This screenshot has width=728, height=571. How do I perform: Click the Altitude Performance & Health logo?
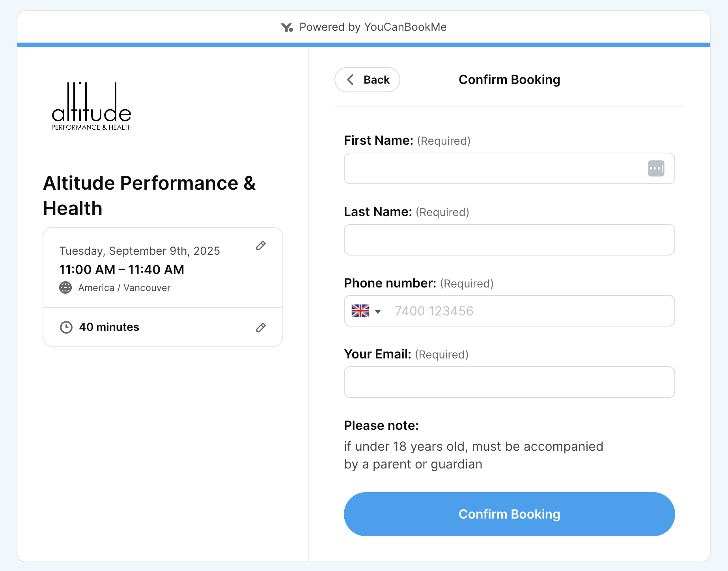pos(91,106)
